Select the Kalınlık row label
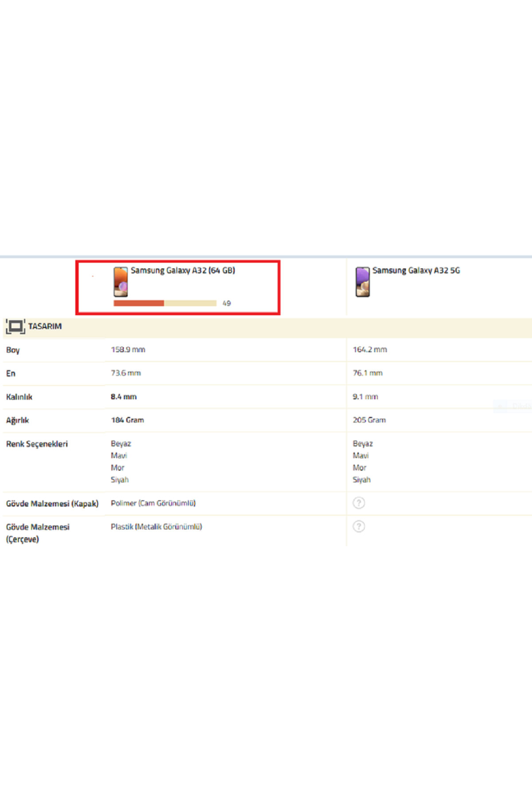 tap(19, 397)
